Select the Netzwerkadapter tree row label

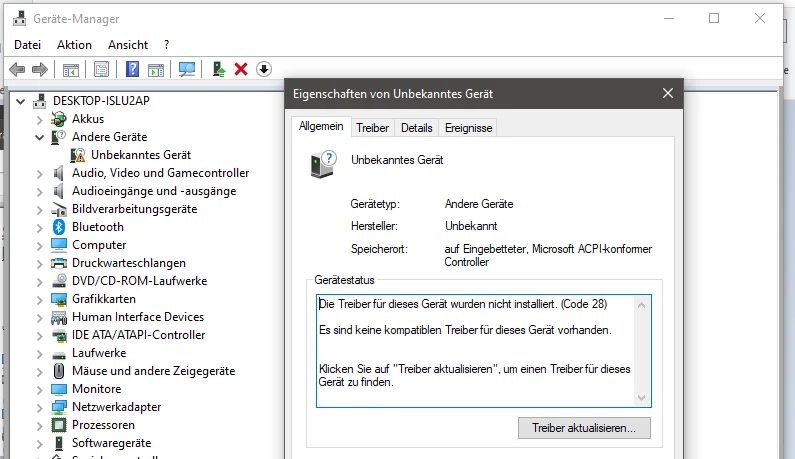(x=116, y=407)
